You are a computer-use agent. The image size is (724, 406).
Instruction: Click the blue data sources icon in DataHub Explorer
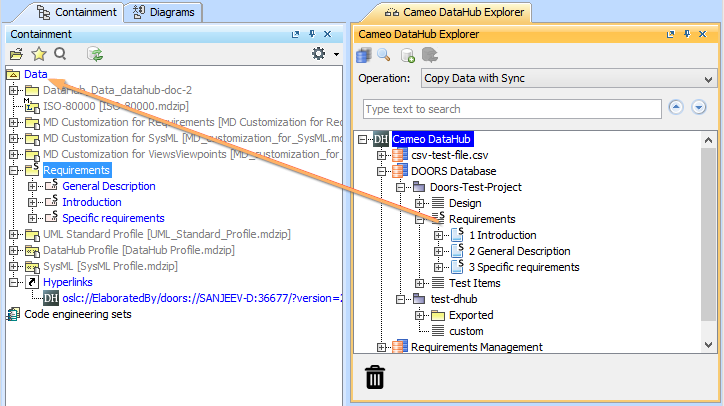point(365,55)
